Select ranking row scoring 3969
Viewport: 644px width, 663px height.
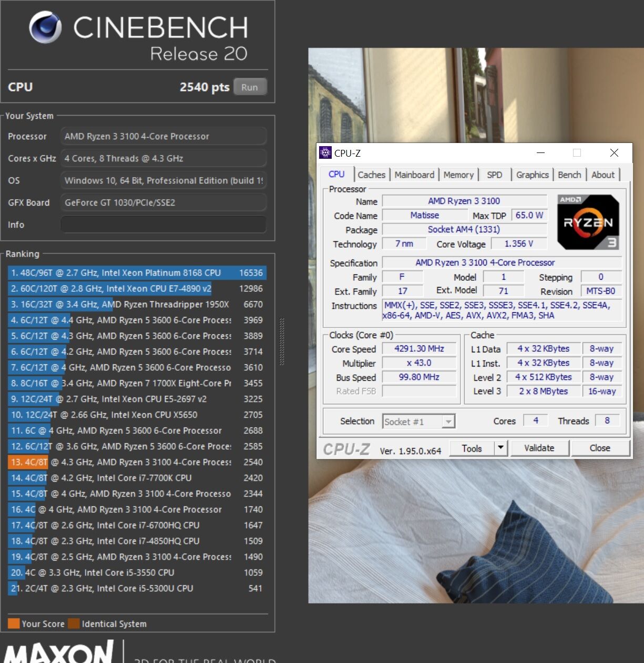[x=137, y=320]
